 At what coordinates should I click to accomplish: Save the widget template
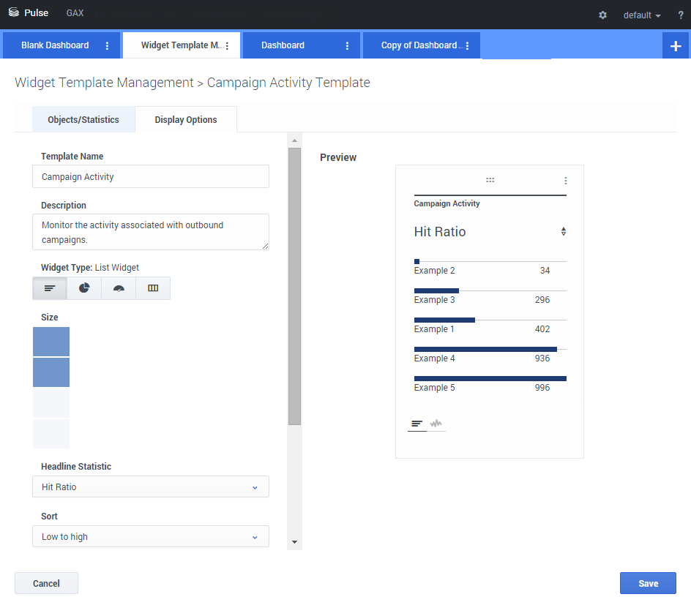point(648,583)
